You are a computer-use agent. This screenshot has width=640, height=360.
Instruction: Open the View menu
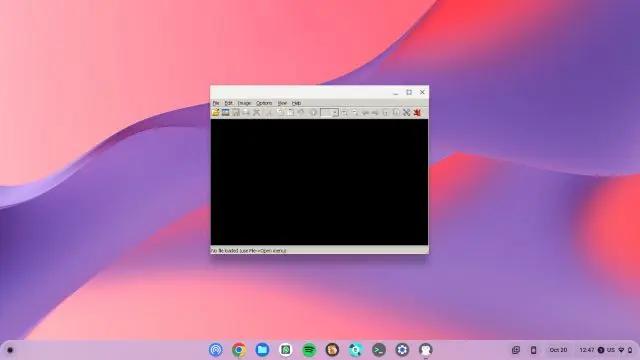[282, 103]
